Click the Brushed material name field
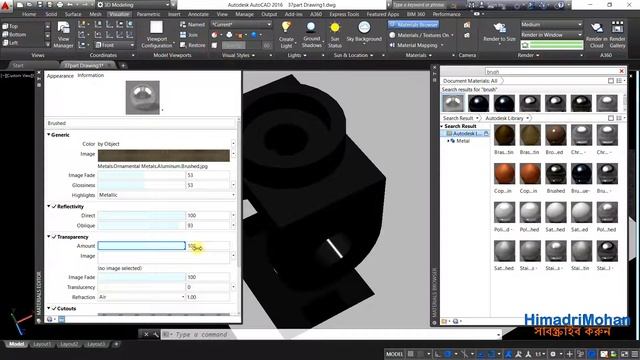 141,123
